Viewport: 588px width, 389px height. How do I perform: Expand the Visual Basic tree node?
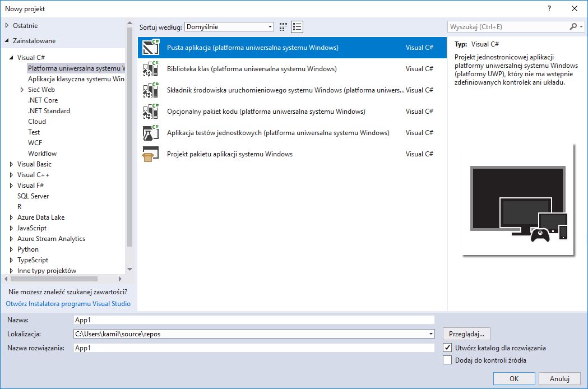(11, 164)
